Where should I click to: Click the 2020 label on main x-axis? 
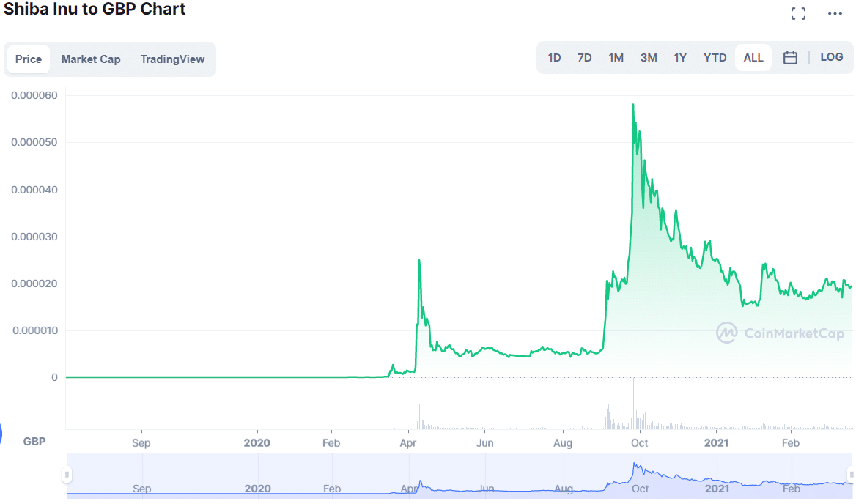click(257, 443)
